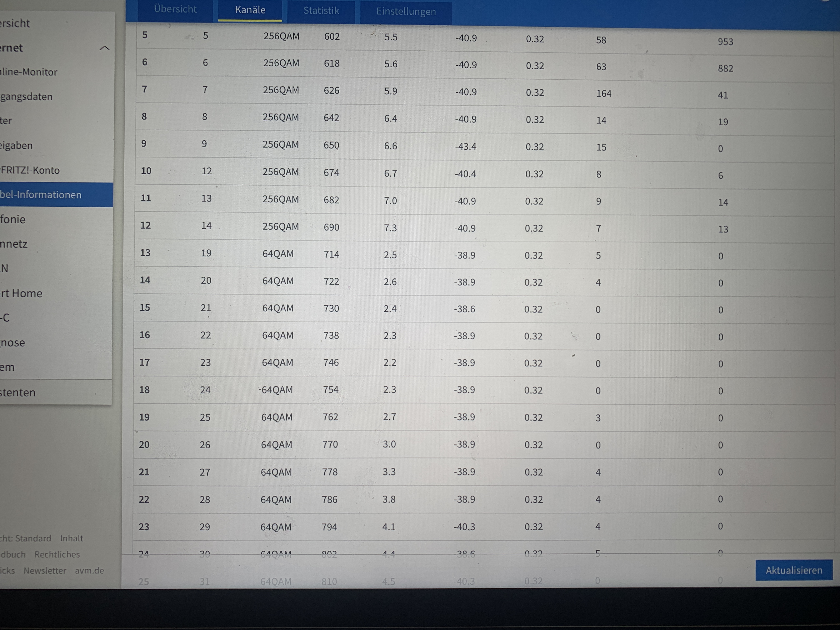Open the Heimnetz section

[x=14, y=244]
